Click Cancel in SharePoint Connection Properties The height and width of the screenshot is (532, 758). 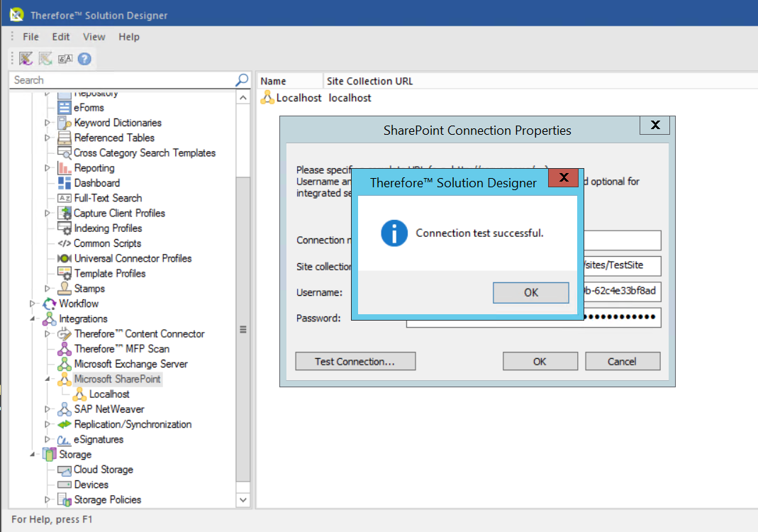coord(622,361)
